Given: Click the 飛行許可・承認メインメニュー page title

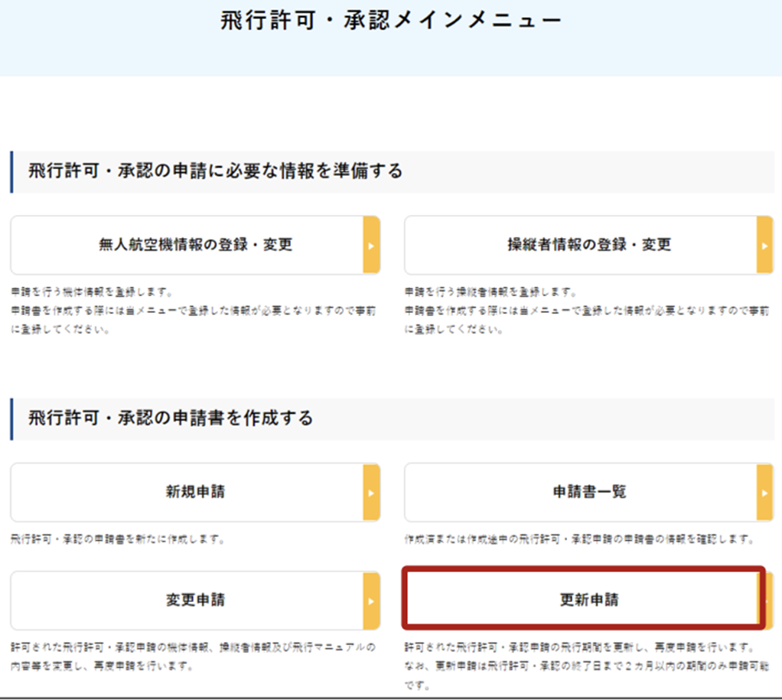Looking at the screenshot, I should point(390,21).
